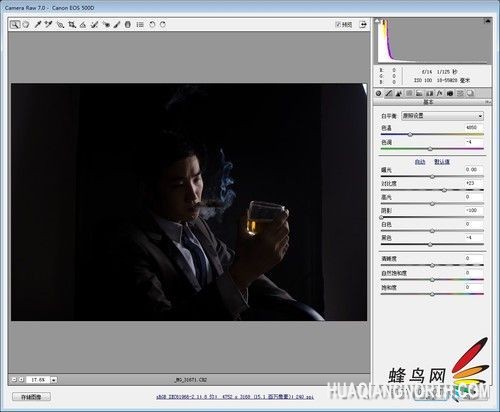Click the 高光 highlights value field
Image resolution: width=500 pixels, height=412 pixels.
point(474,197)
